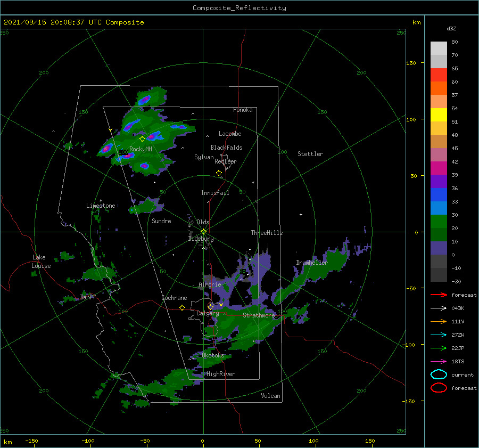Click the Sylvan label

pos(204,157)
